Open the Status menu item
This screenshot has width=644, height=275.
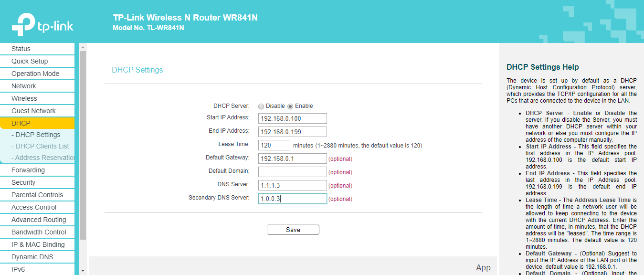coord(21,49)
